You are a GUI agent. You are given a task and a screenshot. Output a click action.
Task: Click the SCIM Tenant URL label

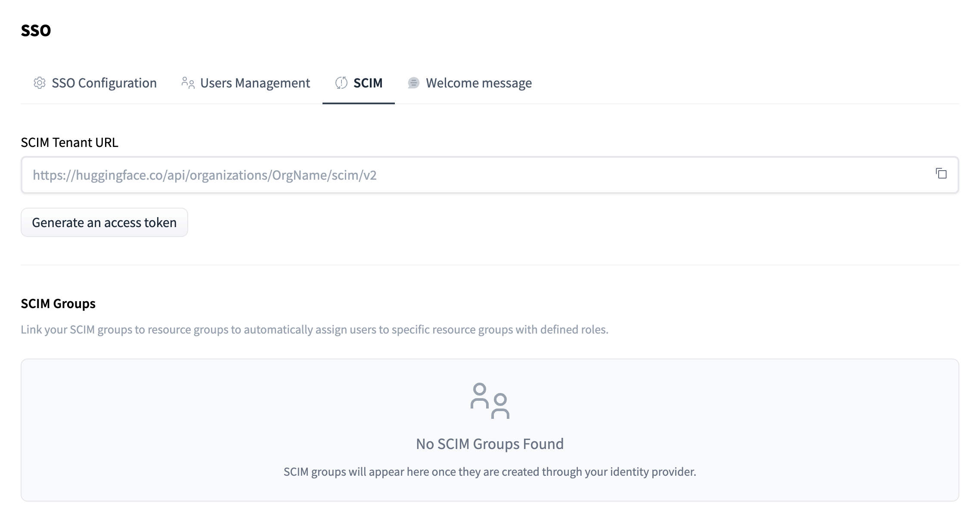click(69, 143)
